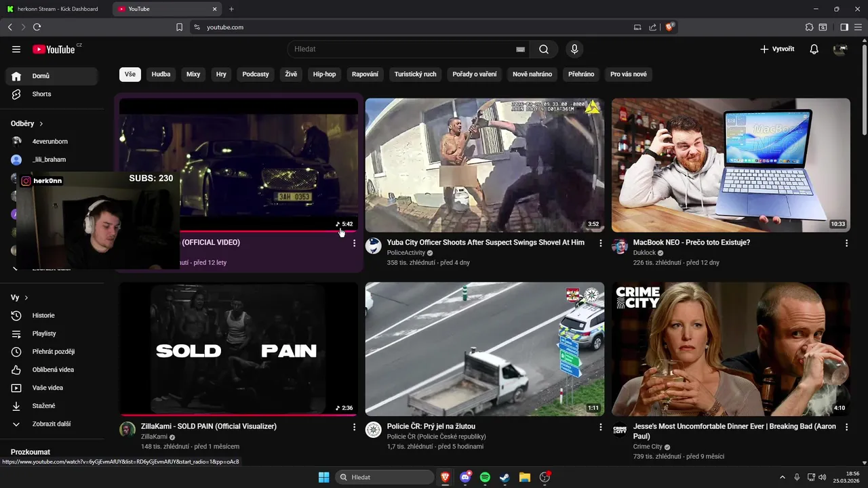Viewport: 868px width, 488px height.
Task: Switch to the herkonn Stream Kick Dashboard tab
Action: point(56,9)
